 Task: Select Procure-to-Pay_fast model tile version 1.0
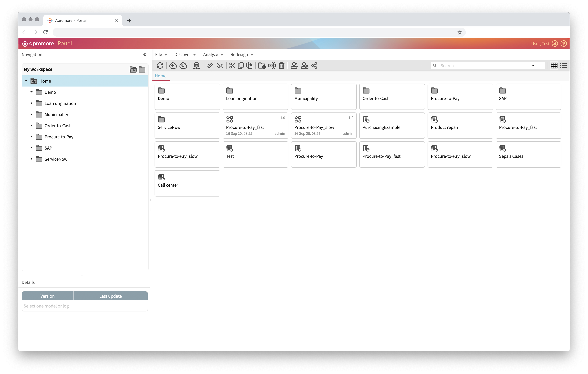click(255, 126)
